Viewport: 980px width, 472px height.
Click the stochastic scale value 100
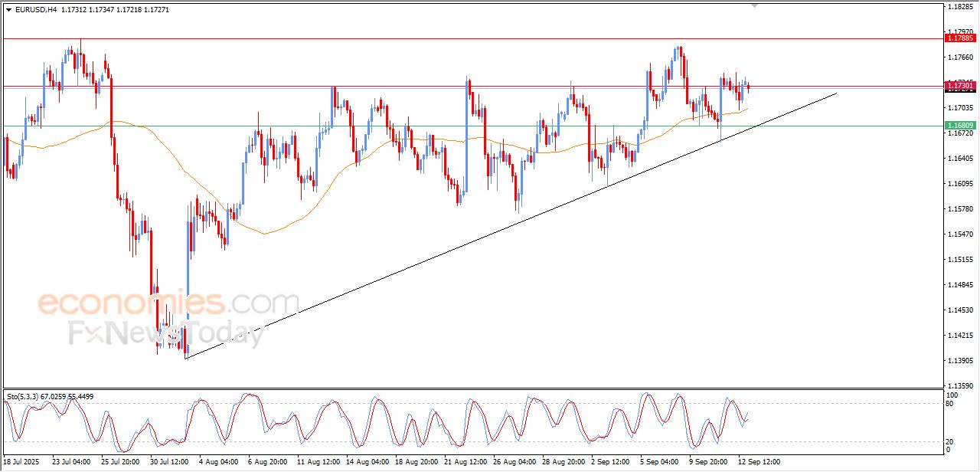953,395
